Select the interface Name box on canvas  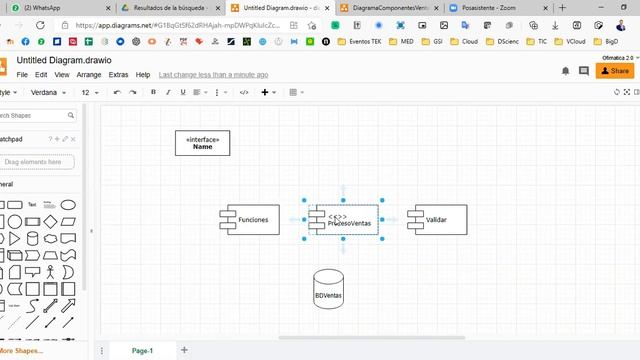pos(202,143)
